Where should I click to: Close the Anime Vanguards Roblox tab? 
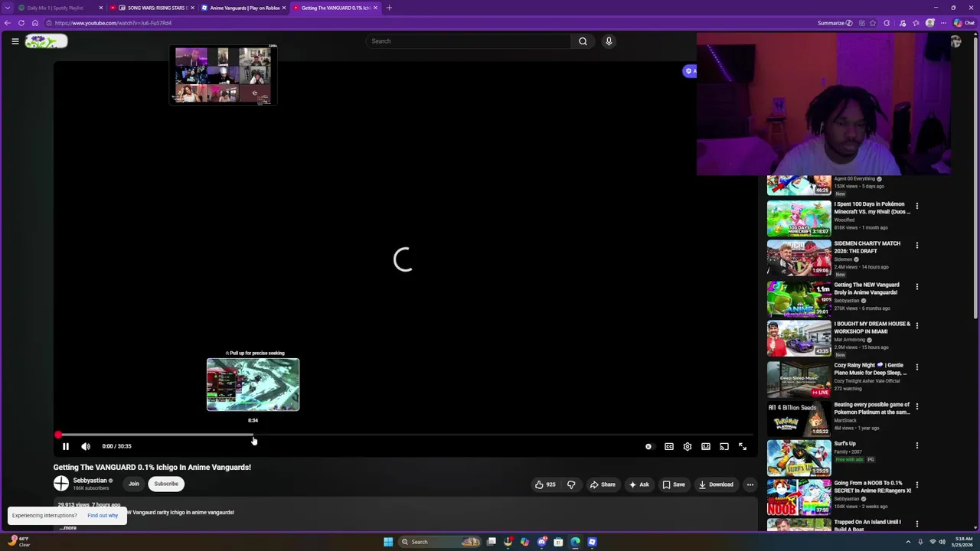[x=284, y=8]
